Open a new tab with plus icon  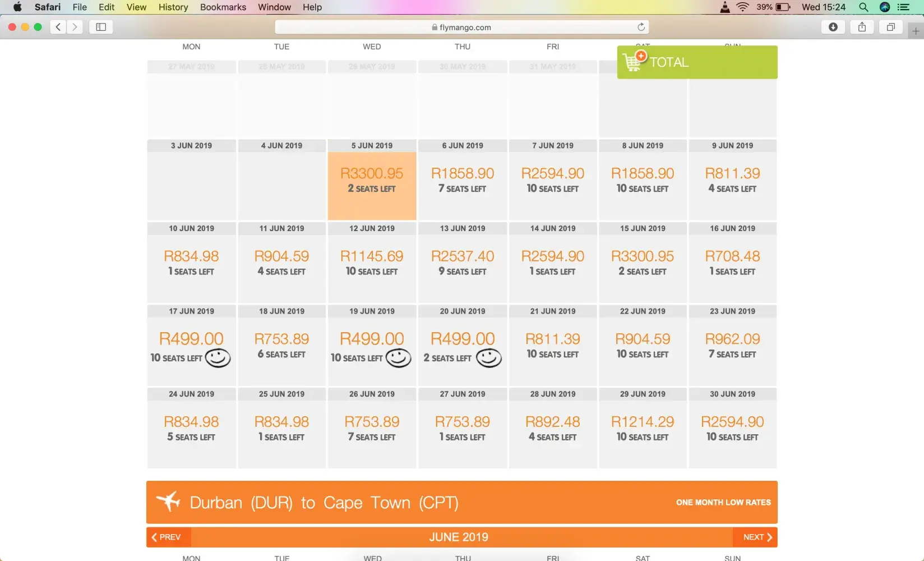(916, 31)
